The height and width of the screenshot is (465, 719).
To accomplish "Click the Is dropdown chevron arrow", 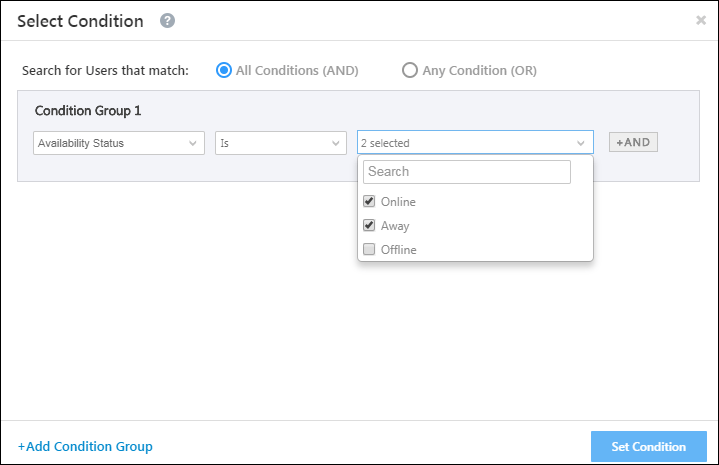I will [x=334, y=143].
